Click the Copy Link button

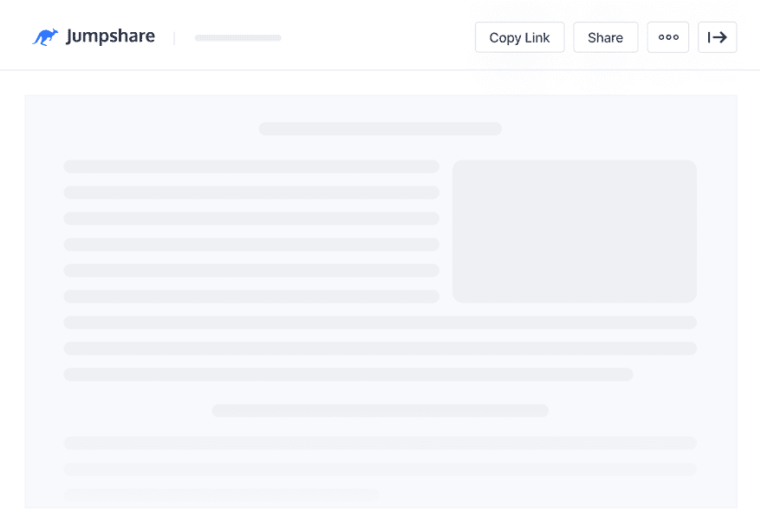[x=519, y=37]
